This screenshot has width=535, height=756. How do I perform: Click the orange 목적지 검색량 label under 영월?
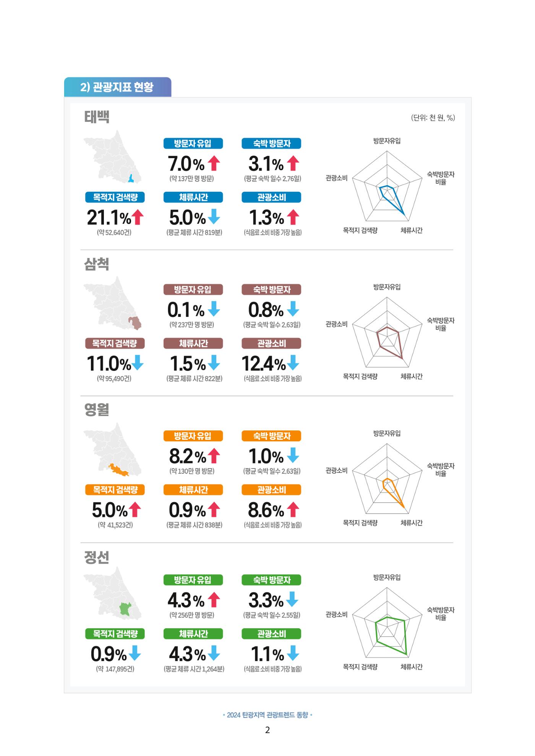[x=115, y=490]
